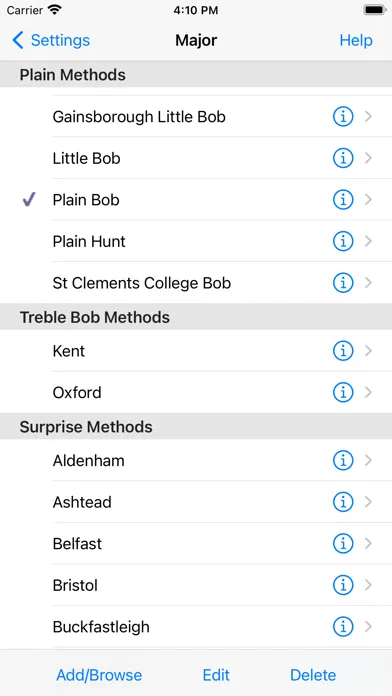
Task: Click the chevron on Buckfastleigh row
Action: coord(368,627)
